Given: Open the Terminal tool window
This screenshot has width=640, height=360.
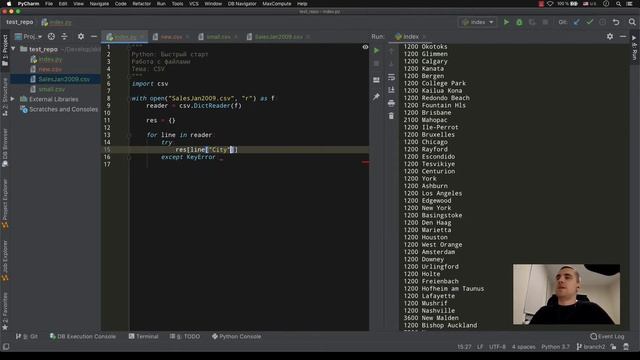Looking at the screenshot, I should pyautogui.click(x=143, y=336).
